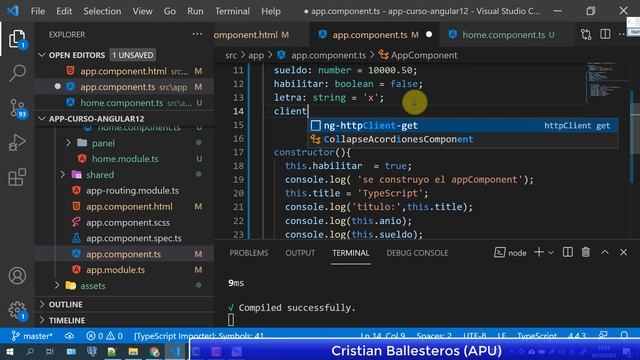Open the Run menu
Viewport: 640px width, 360px height.
pos(195,11)
